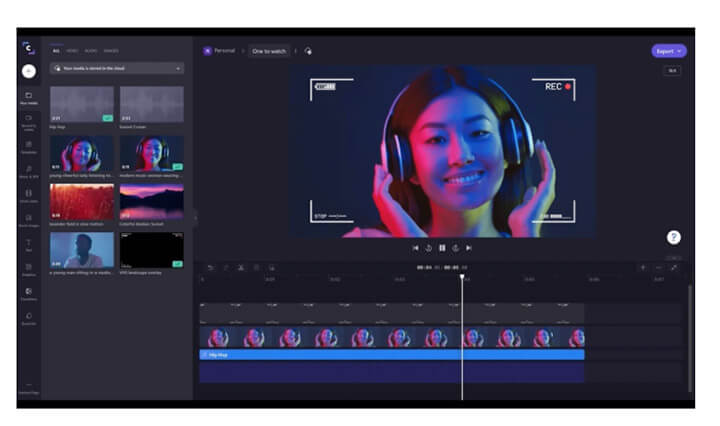Expand the Export dropdown button
The width and height of the screenshot is (720, 426).
click(669, 51)
